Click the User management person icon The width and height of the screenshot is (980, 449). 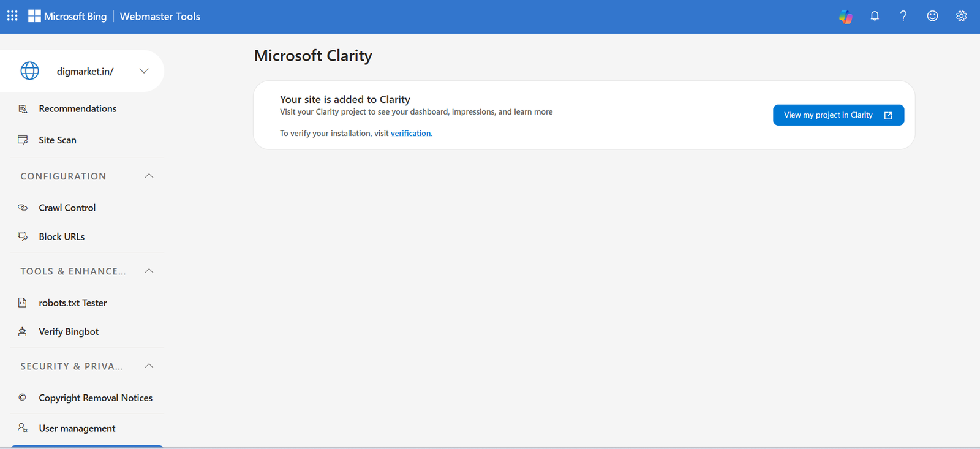(23, 428)
